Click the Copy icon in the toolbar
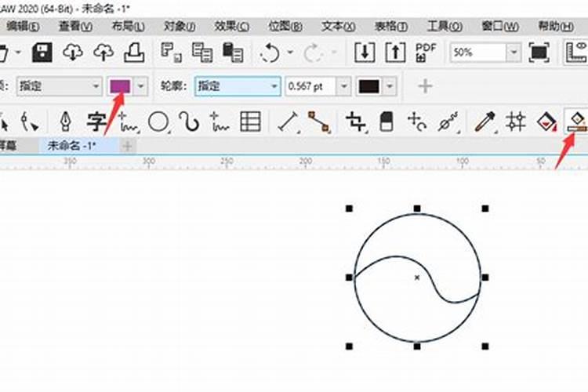Viewport: 588px width, 392px height. (202, 53)
